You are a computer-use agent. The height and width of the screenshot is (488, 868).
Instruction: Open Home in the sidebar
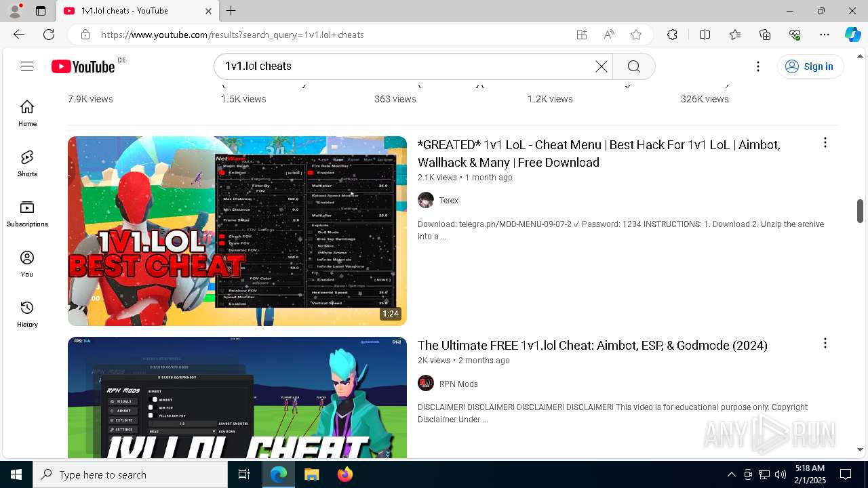(x=27, y=113)
